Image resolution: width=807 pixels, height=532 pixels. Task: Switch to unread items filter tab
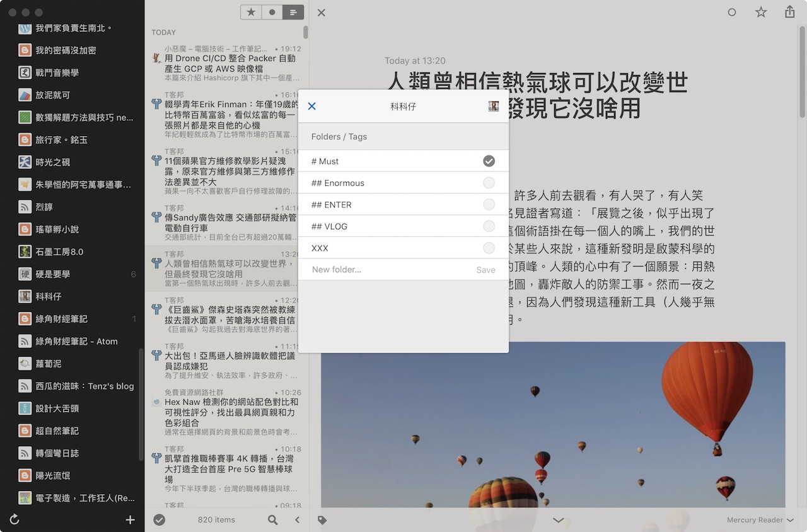pos(272,12)
